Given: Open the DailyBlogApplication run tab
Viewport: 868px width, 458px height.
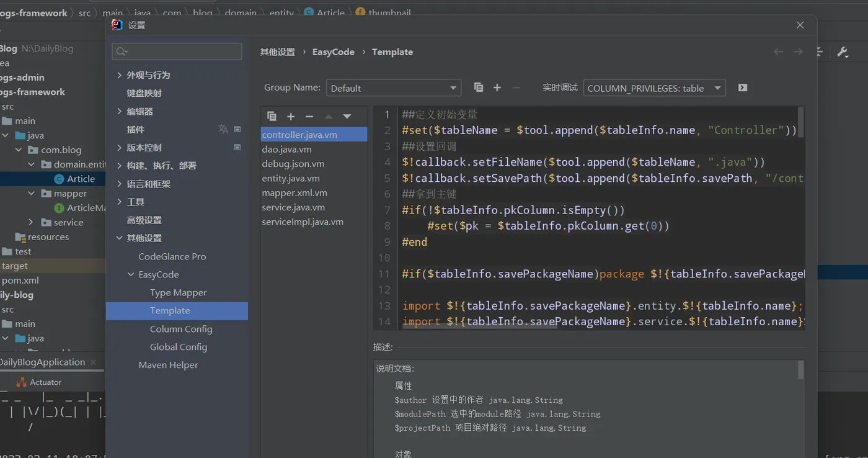Looking at the screenshot, I should point(42,362).
